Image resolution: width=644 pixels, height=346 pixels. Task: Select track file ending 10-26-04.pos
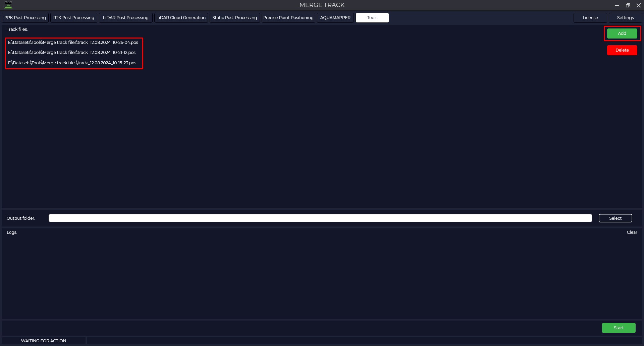point(73,43)
